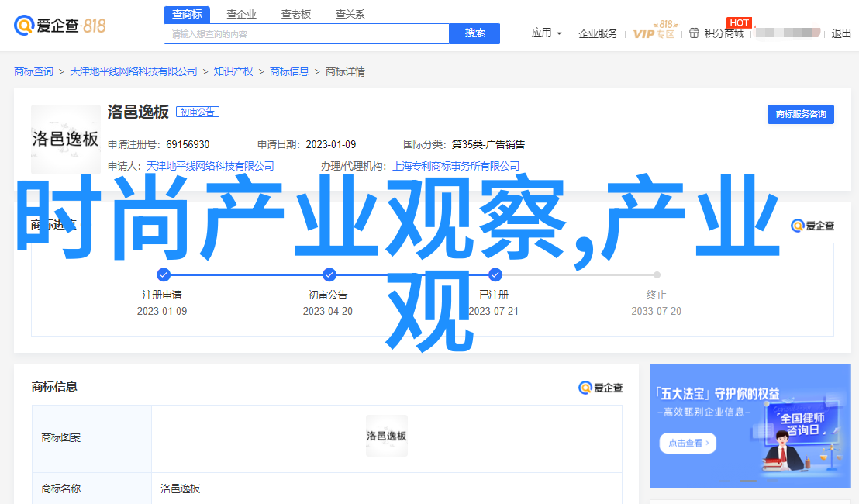
Task: Click the 2033-07-20 termination date text
Action: (x=657, y=311)
